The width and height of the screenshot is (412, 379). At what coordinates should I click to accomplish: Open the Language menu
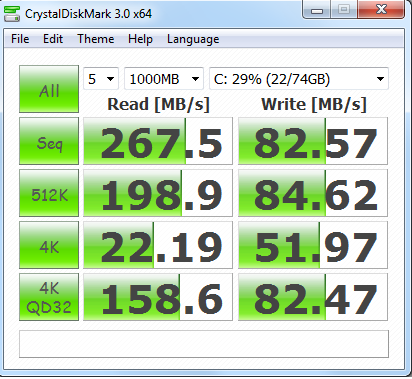(193, 39)
